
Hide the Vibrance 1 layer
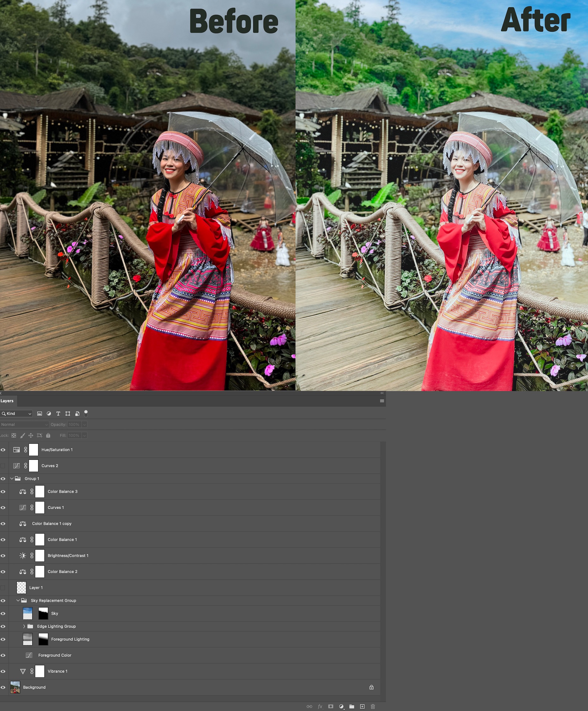(x=3, y=671)
